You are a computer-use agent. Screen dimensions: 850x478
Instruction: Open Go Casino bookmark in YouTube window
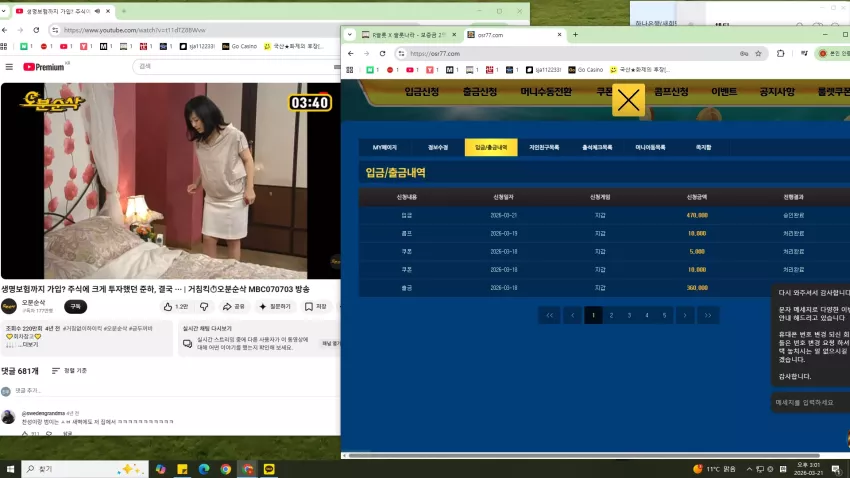click(x=239, y=47)
